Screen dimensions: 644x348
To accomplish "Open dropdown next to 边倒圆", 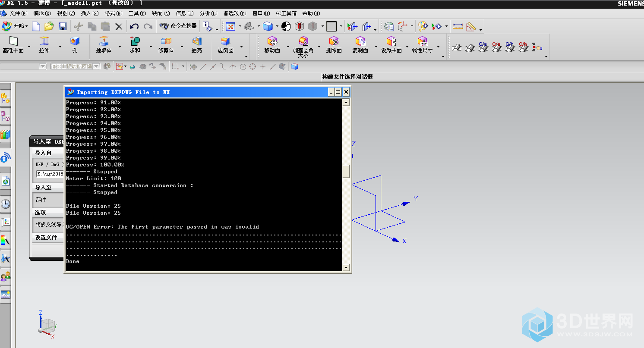I will 241,47.
